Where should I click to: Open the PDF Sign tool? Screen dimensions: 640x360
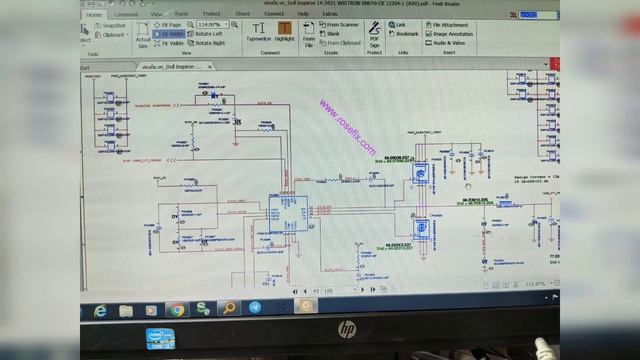click(374, 35)
